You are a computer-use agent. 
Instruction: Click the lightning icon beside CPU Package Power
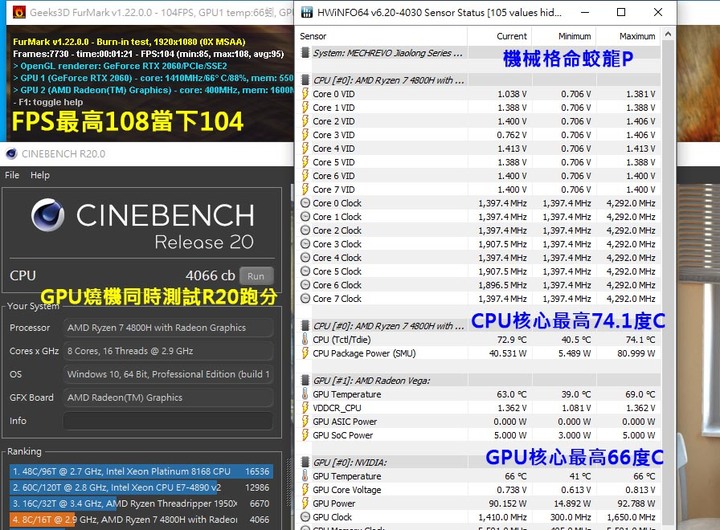pos(305,353)
